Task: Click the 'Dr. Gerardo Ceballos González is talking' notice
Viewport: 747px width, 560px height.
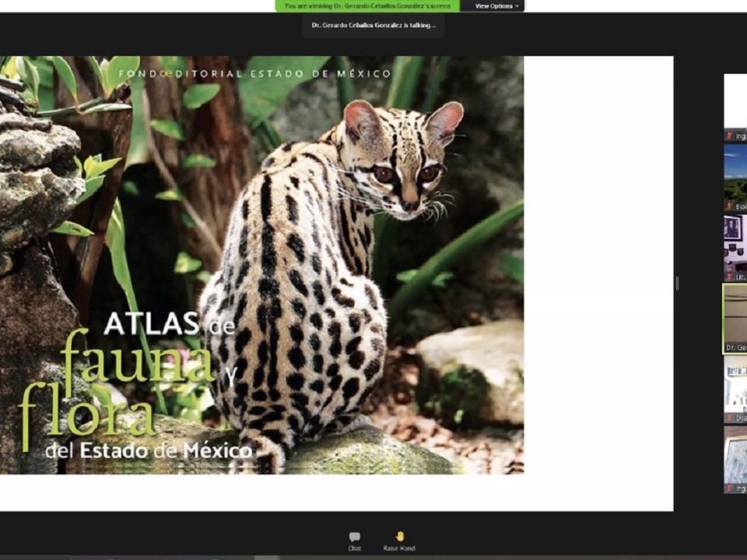Action: [x=373, y=25]
